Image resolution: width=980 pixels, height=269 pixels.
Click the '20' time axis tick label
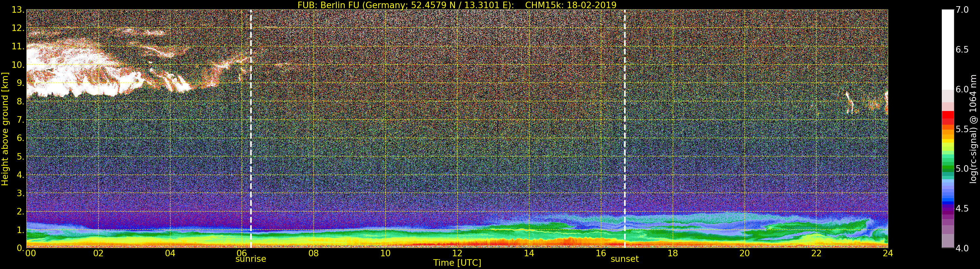[x=745, y=253]
